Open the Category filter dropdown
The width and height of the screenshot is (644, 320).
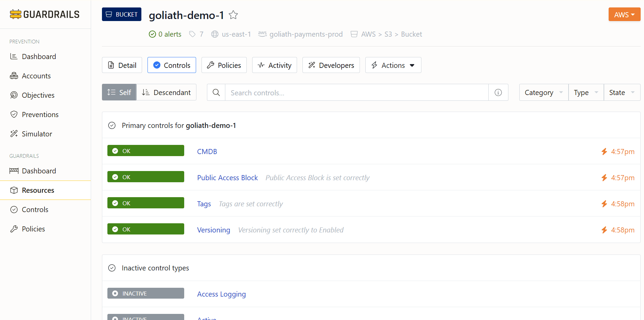(543, 93)
